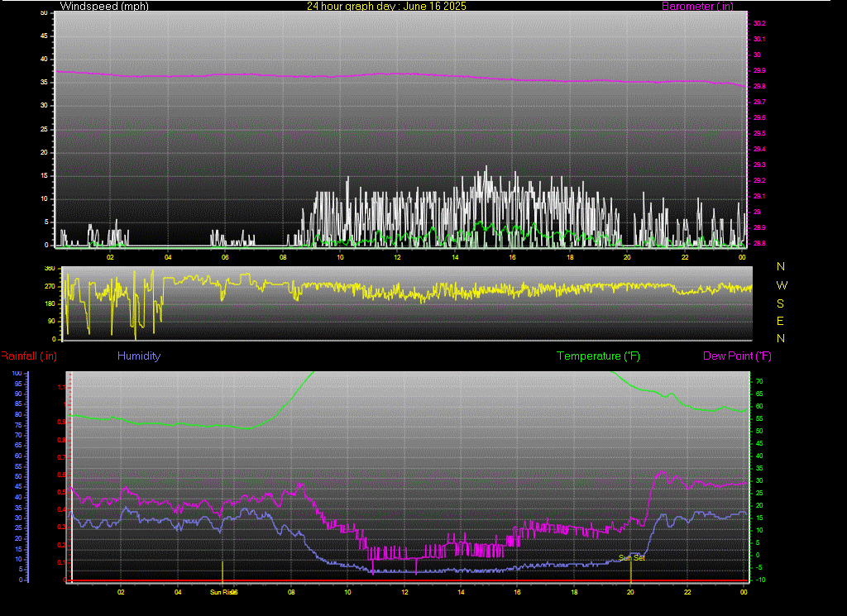Viewport: 847px width, 616px height.
Task: Click the 28.9 value on the barometer scale
Action: pos(759,227)
